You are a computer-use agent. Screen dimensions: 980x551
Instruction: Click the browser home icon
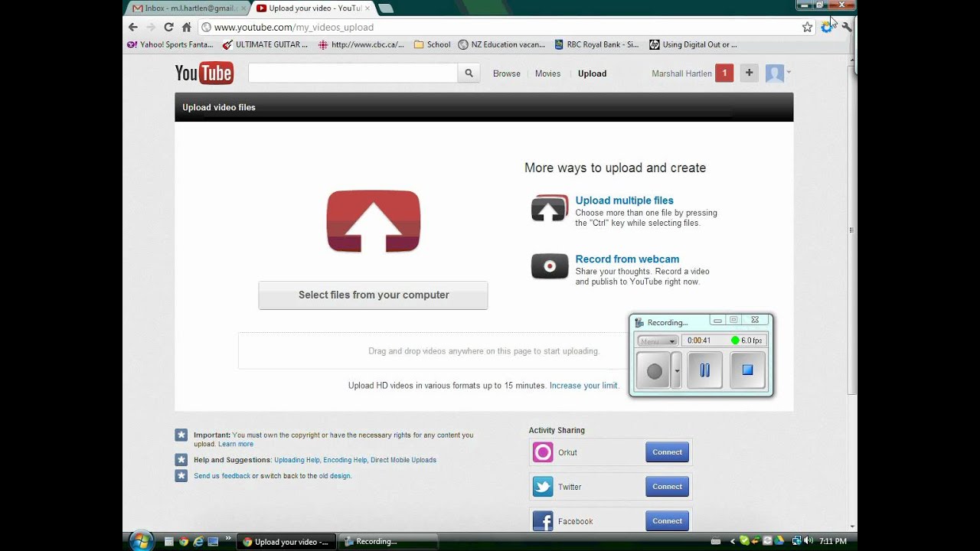point(186,27)
